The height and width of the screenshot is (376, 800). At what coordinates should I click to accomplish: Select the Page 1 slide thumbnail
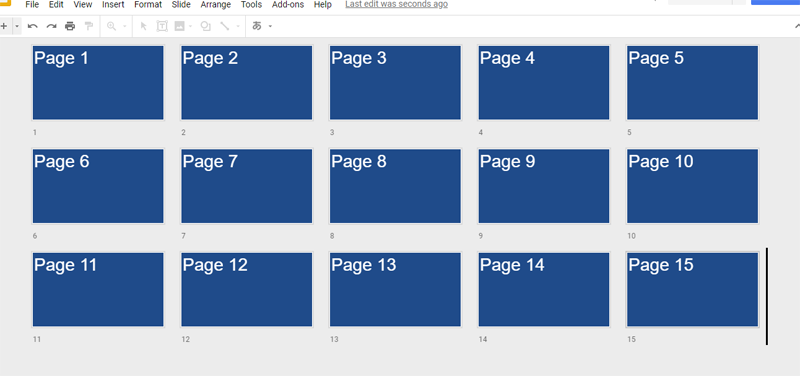(98, 83)
